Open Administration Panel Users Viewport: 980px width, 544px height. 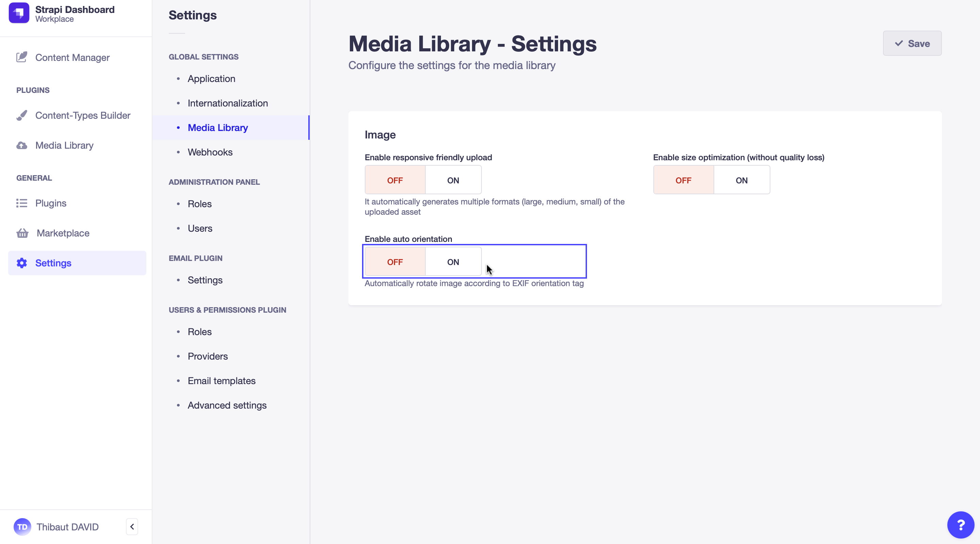point(200,228)
